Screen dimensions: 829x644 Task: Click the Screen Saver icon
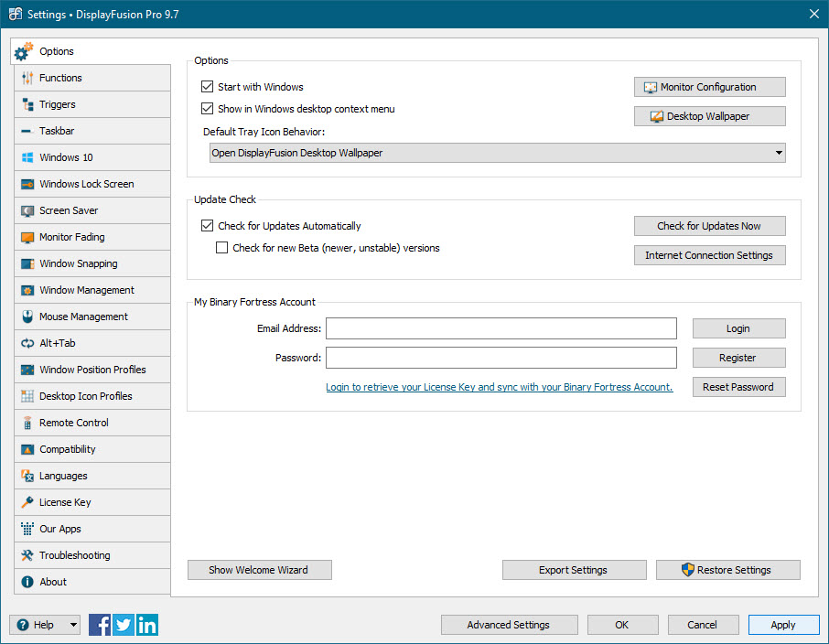click(x=27, y=211)
